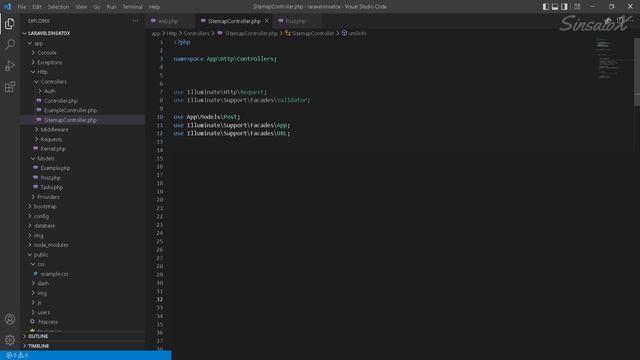This screenshot has height=360, width=640.
Task: Open Tasks.php in explorer
Action: 52,187
